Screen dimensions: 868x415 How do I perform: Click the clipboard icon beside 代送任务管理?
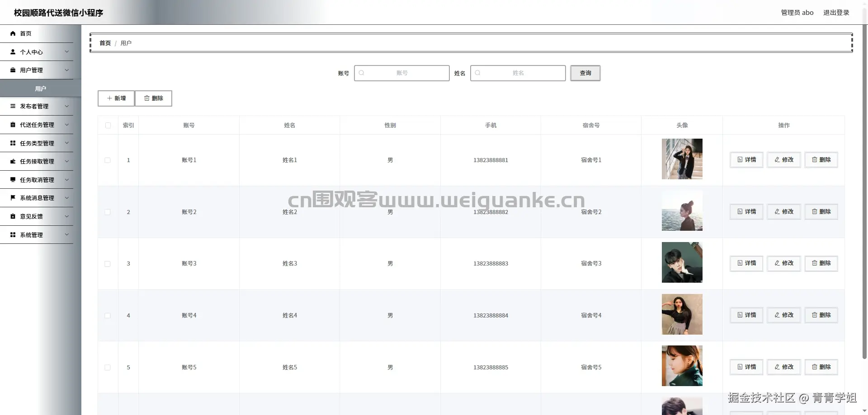[13, 125]
